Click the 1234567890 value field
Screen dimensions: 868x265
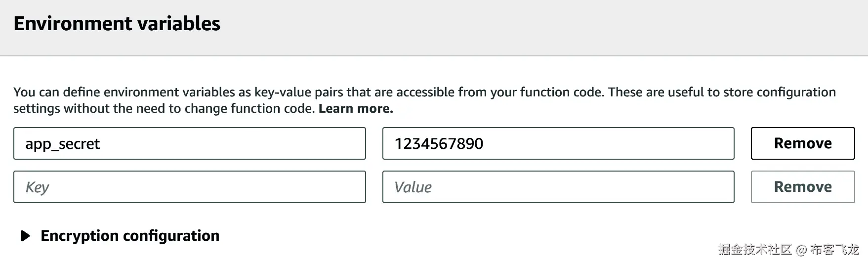point(558,143)
